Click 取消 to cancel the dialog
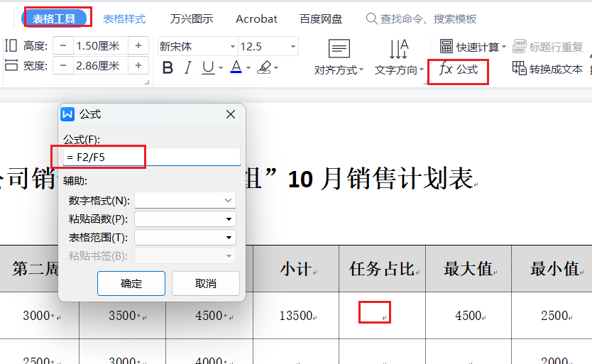The height and width of the screenshot is (364, 592). pyautogui.click(x=206, y=283)
